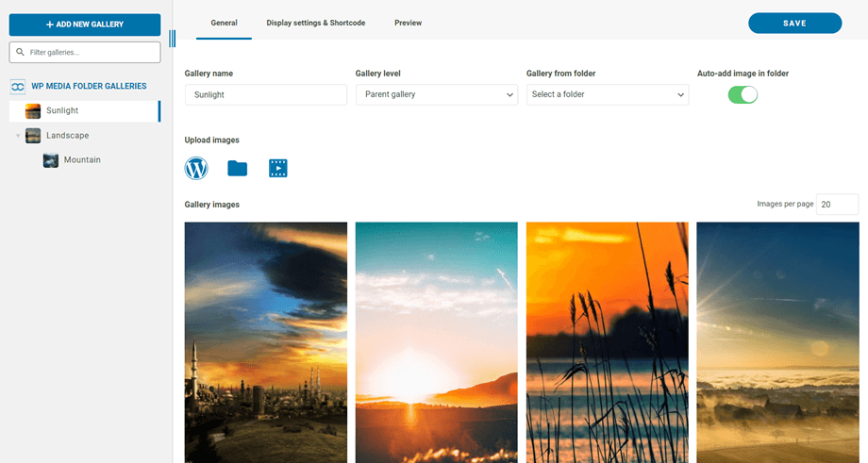This screenshot has width=868, height=463.
Task: Select the reeds silhouette sunset image
Action: pos(607,341)
